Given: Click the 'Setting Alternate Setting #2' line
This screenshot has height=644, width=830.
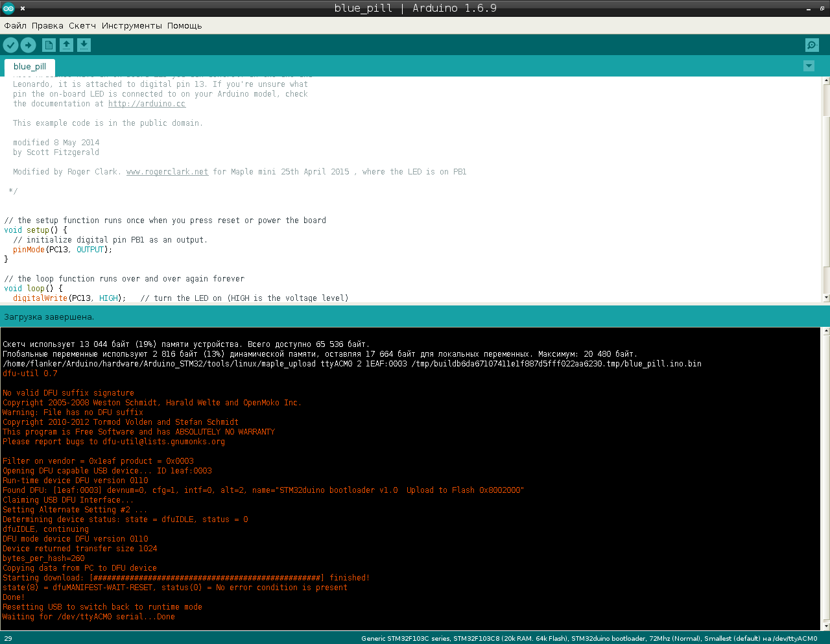Looking at the screenshot, I should tap(75, 510).
